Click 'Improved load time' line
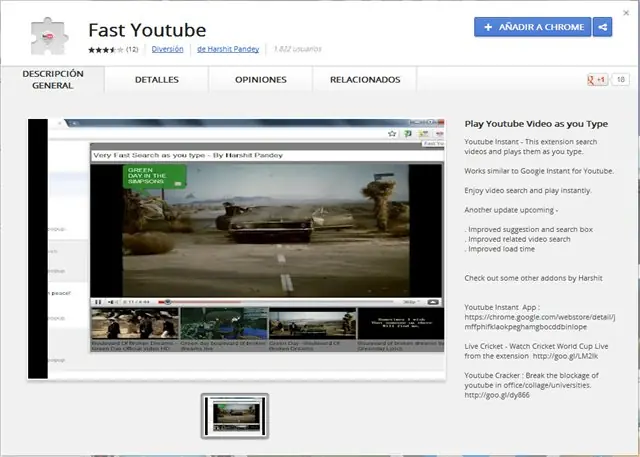 [x=501, y=249]
